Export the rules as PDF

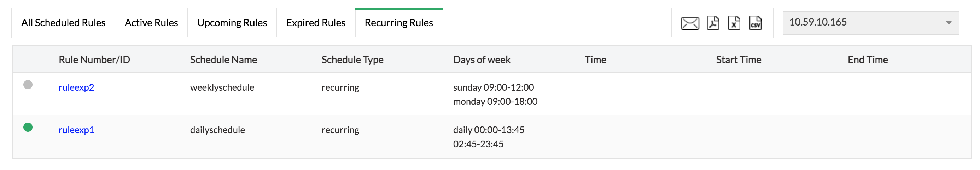(713, 23)
